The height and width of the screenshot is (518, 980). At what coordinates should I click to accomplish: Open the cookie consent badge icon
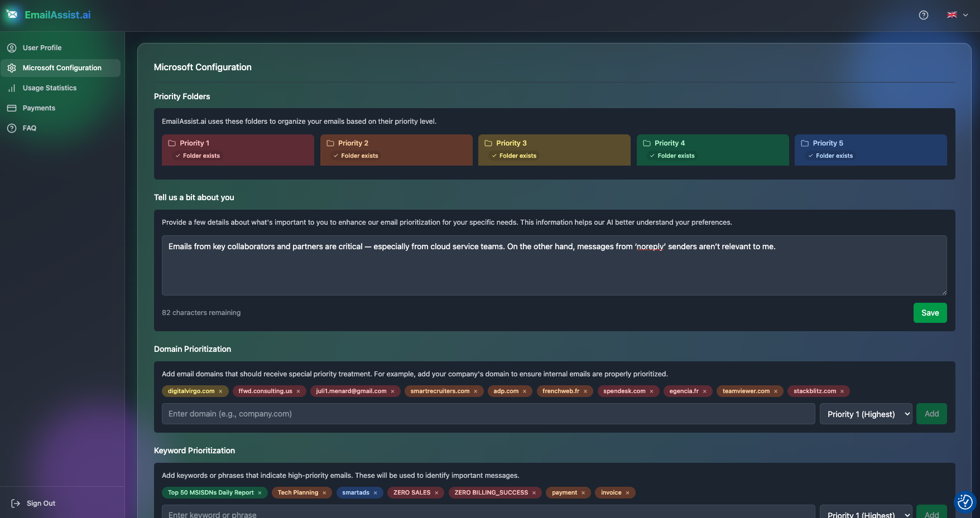965,502
